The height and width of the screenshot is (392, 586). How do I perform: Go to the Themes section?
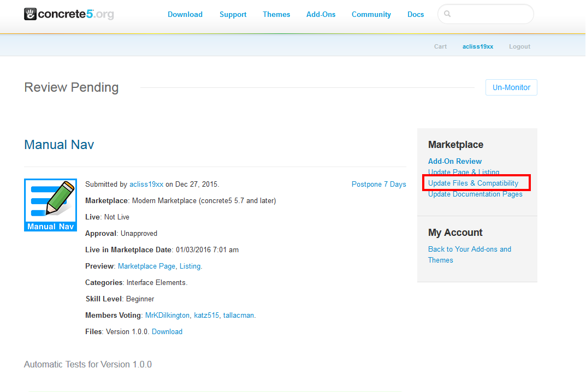point(276,14)
